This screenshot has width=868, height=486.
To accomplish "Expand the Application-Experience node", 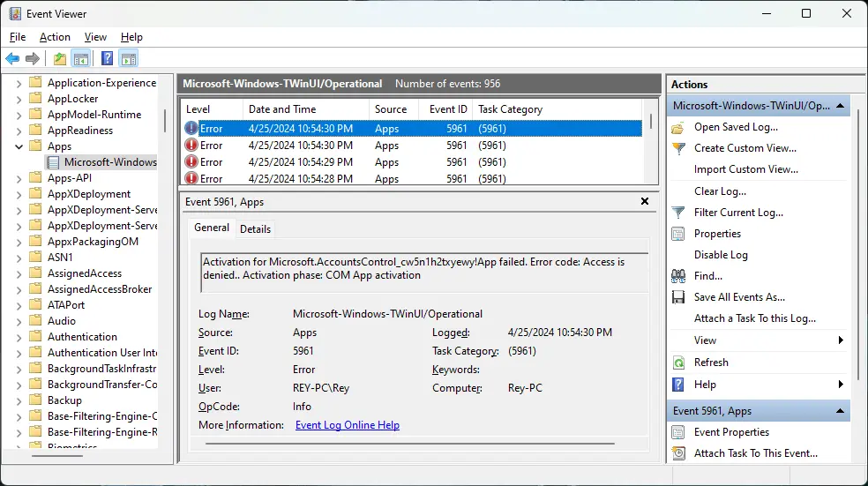I will (19, 84).
